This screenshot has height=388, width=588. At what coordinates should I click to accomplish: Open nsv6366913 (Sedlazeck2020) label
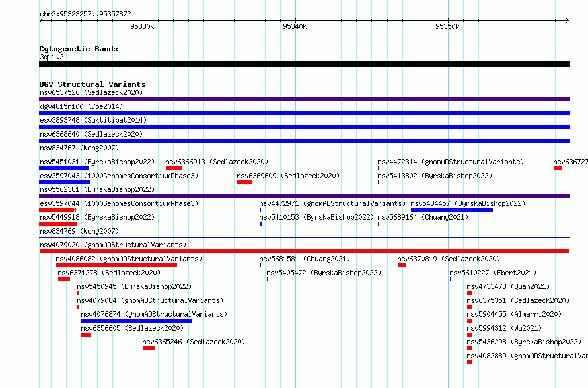[217, 162]
